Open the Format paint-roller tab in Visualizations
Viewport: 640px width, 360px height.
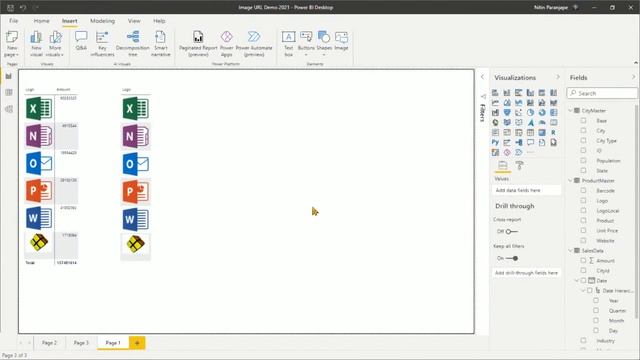click(x=519, y=165)
